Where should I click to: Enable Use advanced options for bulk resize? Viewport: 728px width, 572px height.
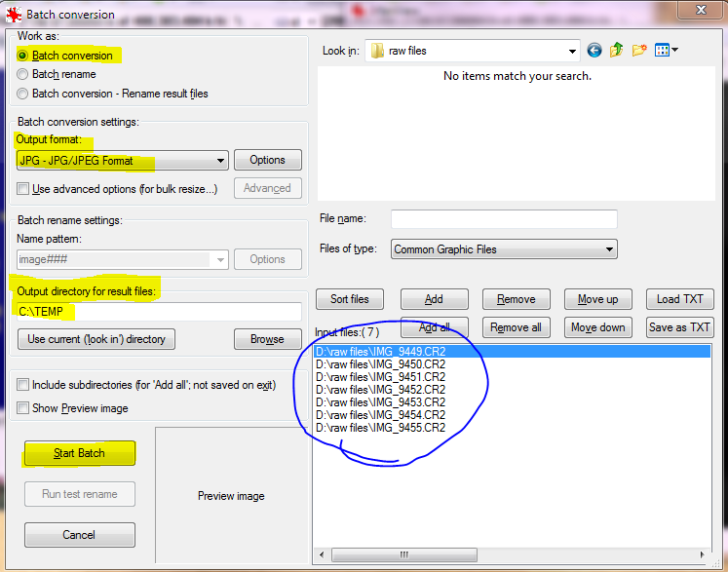tap(22, 189)
